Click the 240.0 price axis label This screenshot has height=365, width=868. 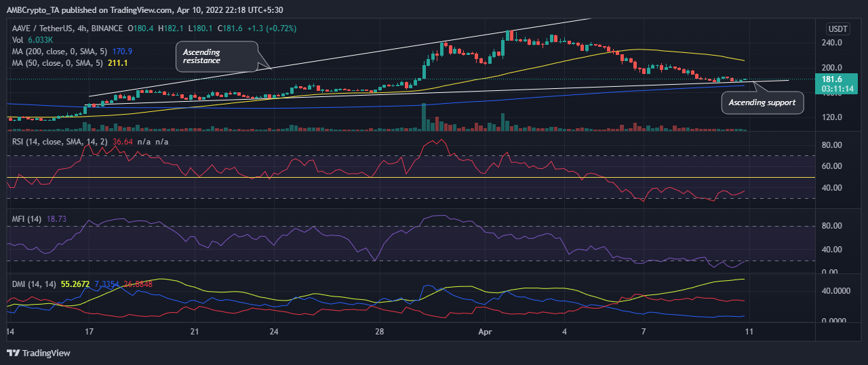[832, 42]
